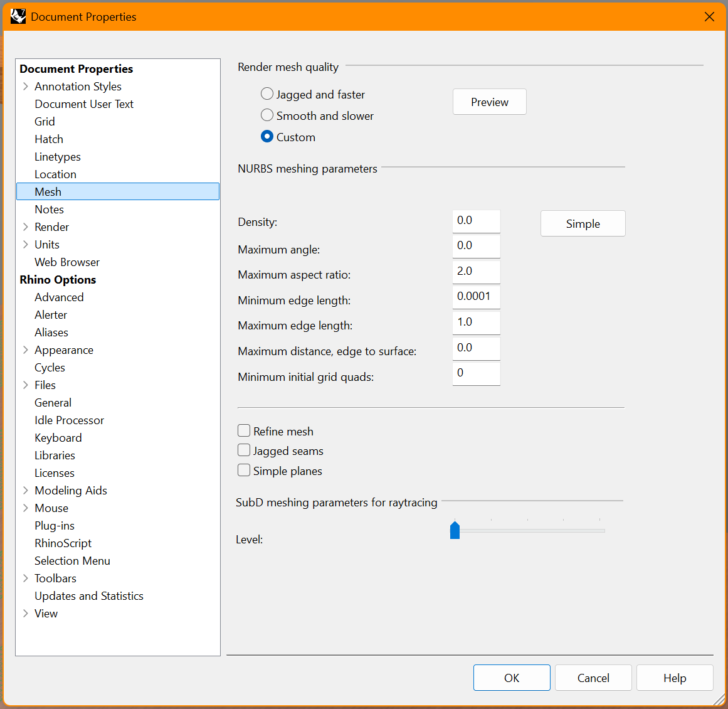Screen dimensions: 728x709
Task: Click the dialog resize grip corner
Action: pyautogui.click(x=718, y=699)
